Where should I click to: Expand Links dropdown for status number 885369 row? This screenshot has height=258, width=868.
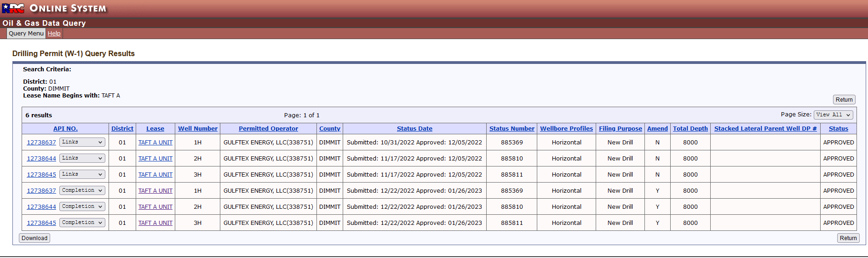click(x=82, y=142)
